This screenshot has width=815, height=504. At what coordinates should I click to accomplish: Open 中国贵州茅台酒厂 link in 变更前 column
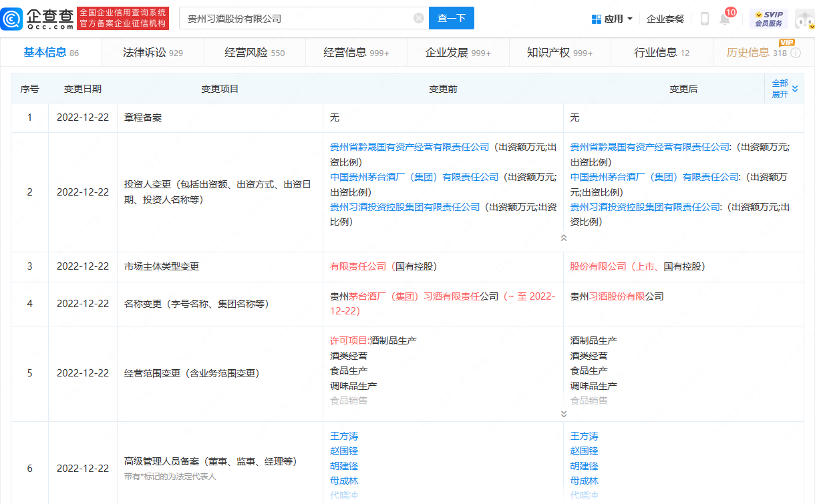tap(414, 177)
